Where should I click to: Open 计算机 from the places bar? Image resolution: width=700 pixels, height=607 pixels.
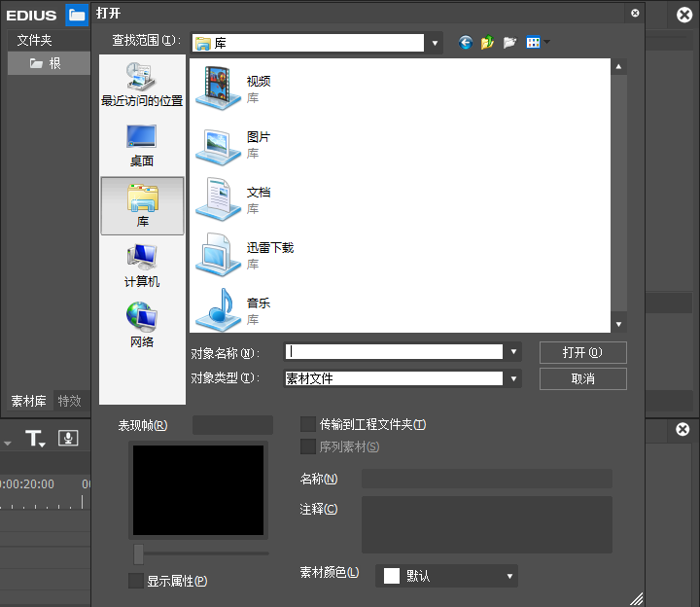click(x=142, y=265)
